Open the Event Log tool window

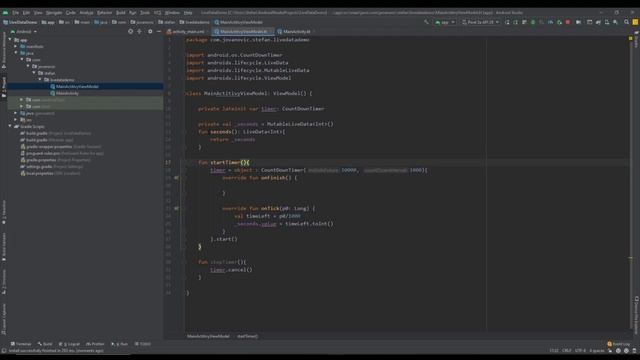(619, 344)
